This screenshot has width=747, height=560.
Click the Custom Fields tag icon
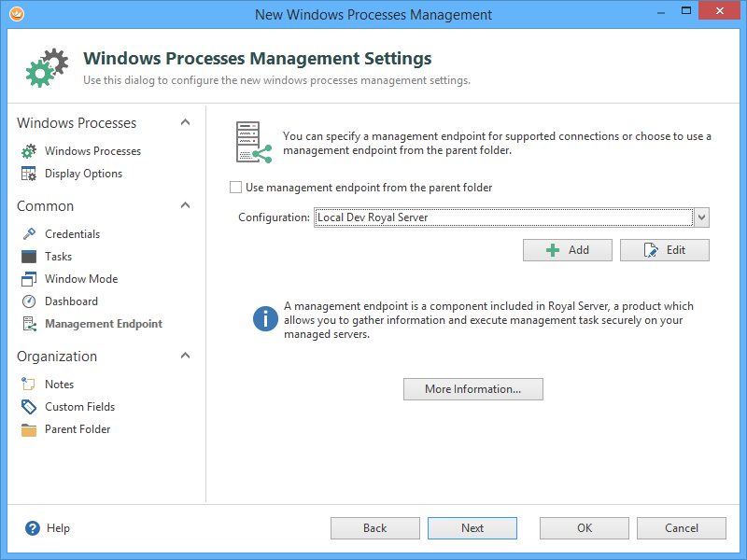29,407
